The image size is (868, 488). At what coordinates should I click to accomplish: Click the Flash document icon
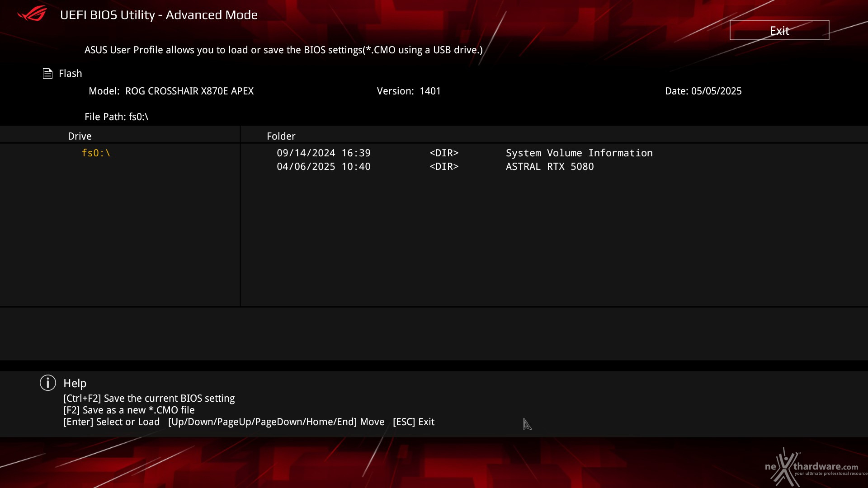point(47,73)
